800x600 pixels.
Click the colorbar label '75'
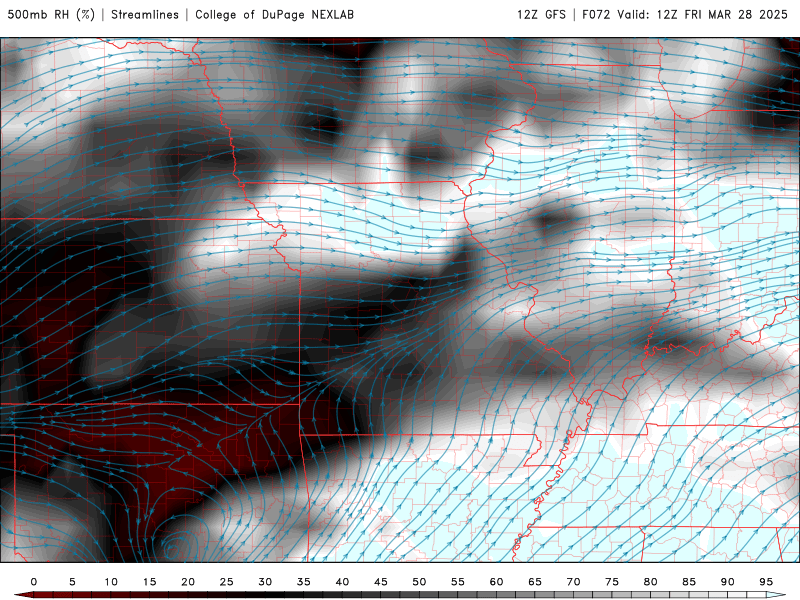[x=612, y=582]
